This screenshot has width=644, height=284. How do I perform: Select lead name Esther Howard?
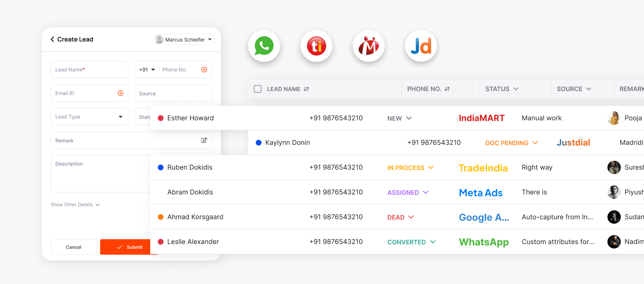pyautogui.click(x=191, y=118)
